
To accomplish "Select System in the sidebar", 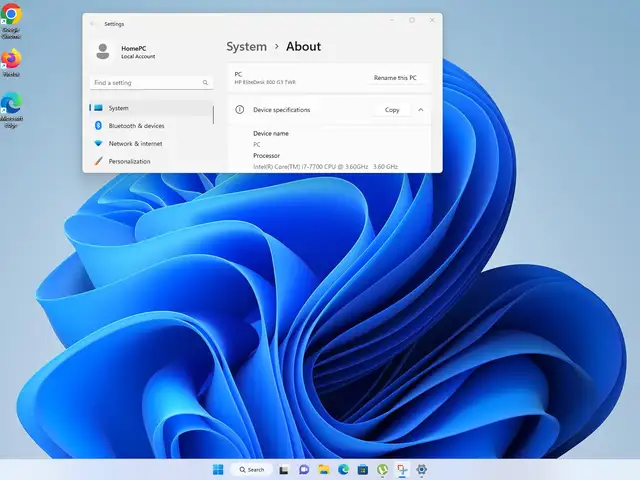I will (151, 108).
